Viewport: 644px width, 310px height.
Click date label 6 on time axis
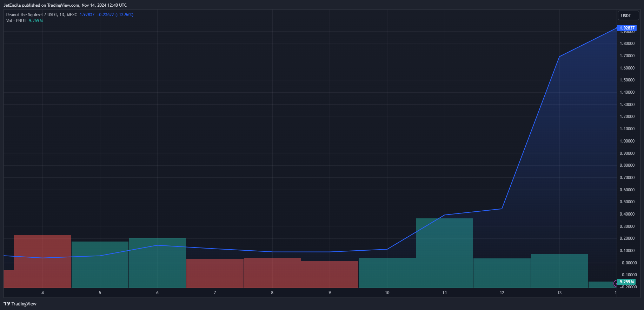click(157, 293)
